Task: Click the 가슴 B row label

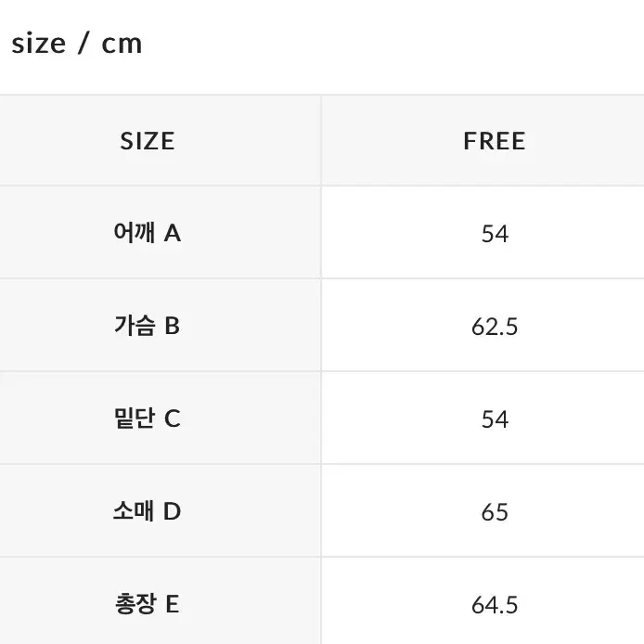Action: tap(148, 326)
